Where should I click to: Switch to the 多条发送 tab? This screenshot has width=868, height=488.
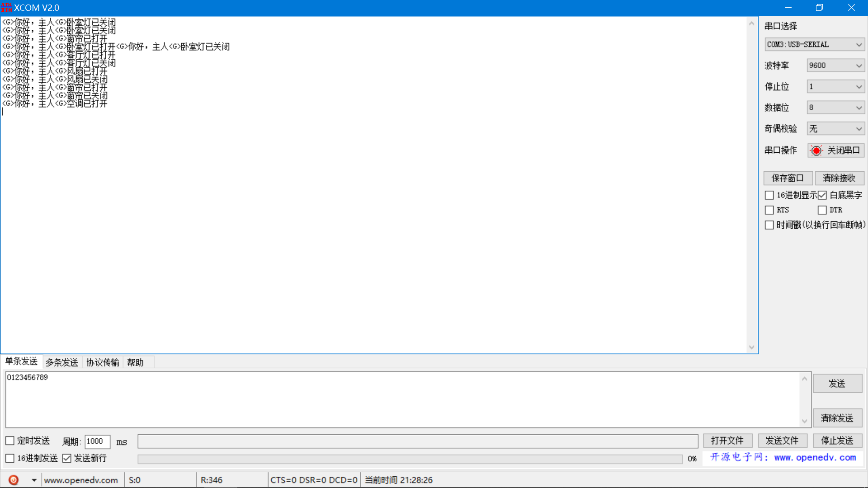pyautogui.click(x=62, y=362)
